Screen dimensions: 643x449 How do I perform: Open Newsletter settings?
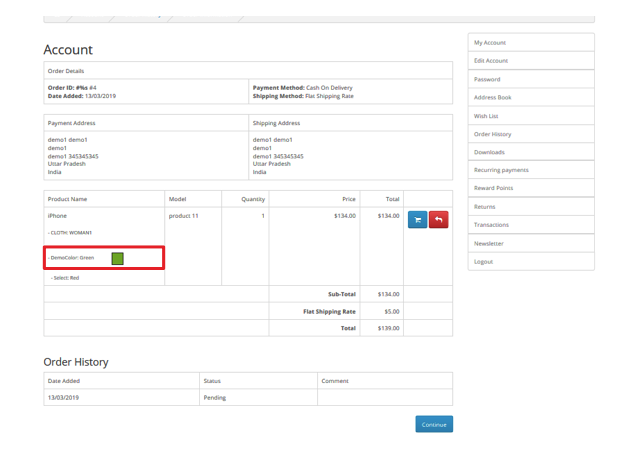489,243
